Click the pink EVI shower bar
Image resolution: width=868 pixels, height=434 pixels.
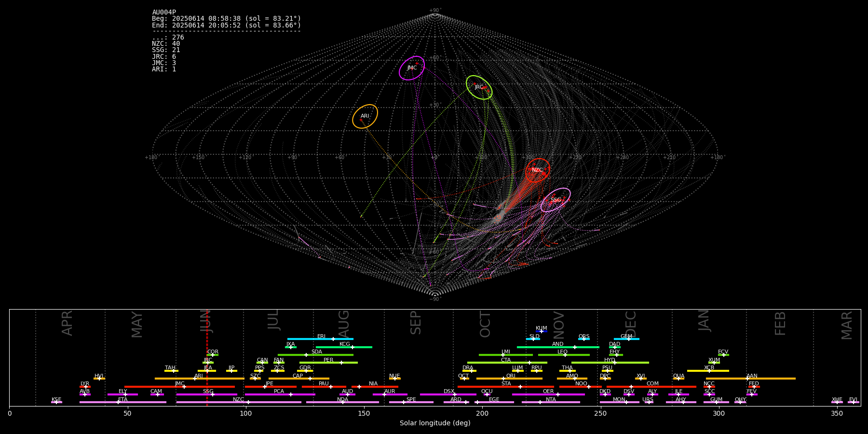tap(853, 402)
